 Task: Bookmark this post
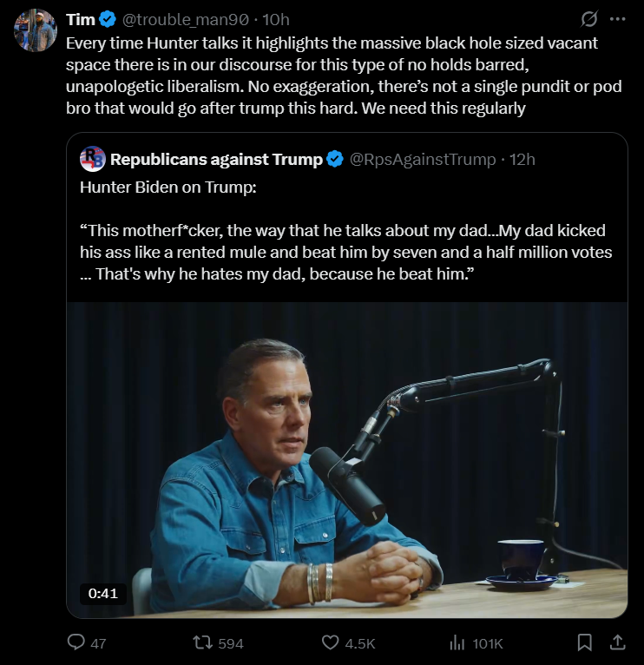coord(585,643)
